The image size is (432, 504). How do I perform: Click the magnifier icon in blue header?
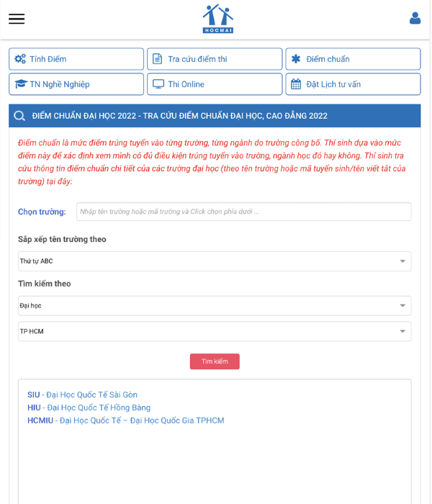(19, 116)
